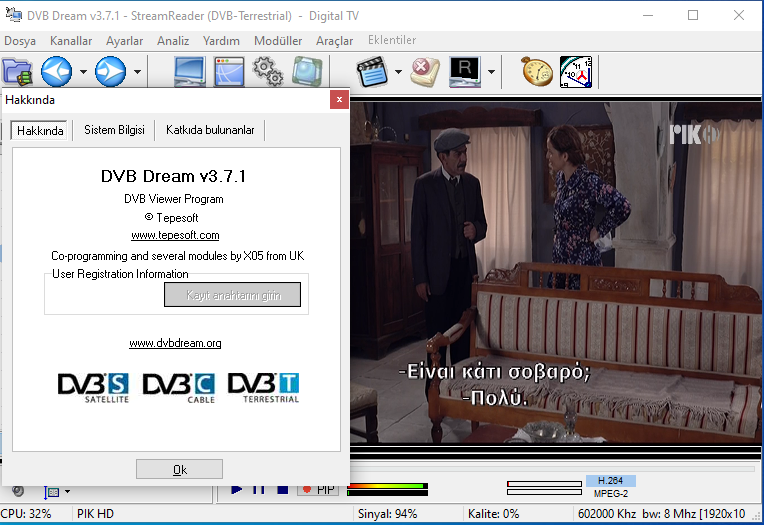Expand the next channel arrow dropdown

coord(137,72)
